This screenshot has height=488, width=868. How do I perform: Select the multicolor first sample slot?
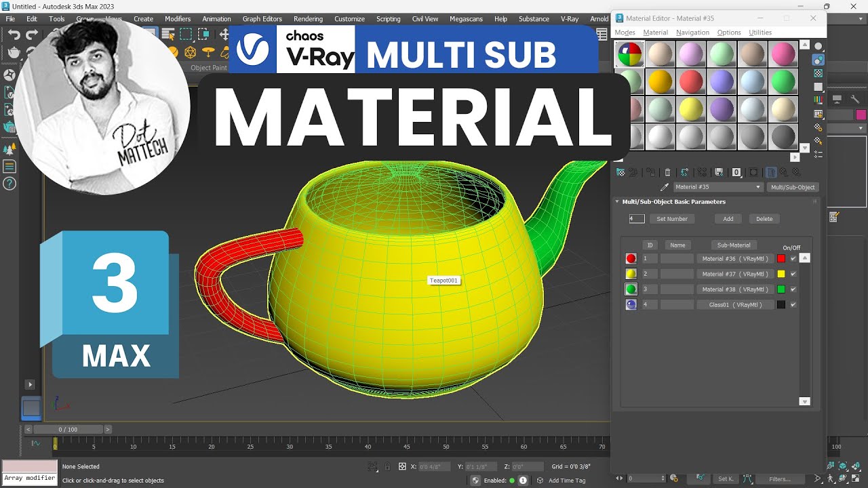coord(629,54)
